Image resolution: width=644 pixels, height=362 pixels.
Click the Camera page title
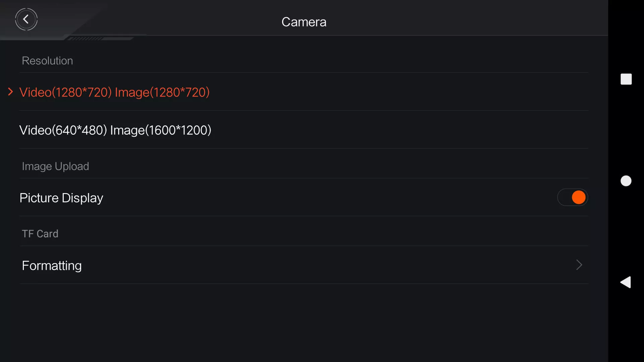pyautogui.click(x=304, y=22)
